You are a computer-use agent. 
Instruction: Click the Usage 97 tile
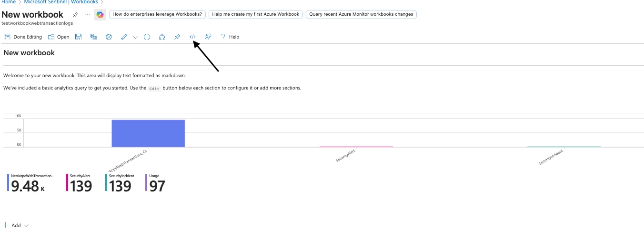pos(155,183)
